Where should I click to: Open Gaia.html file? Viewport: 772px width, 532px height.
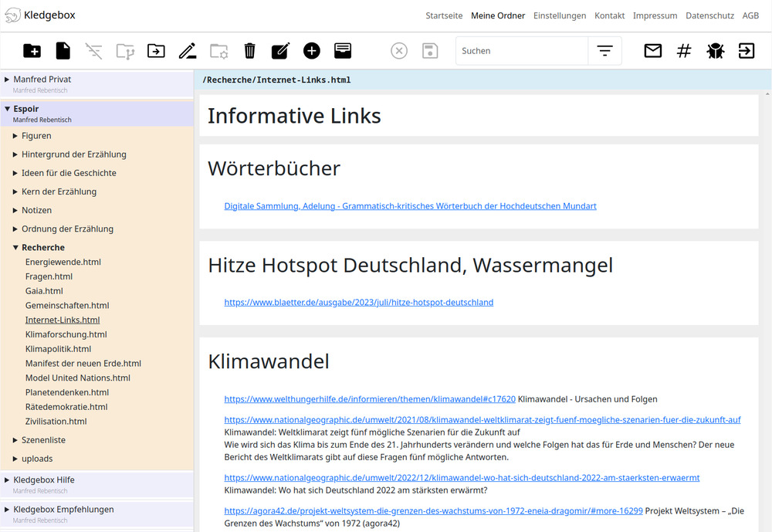(x=44, y=291)
